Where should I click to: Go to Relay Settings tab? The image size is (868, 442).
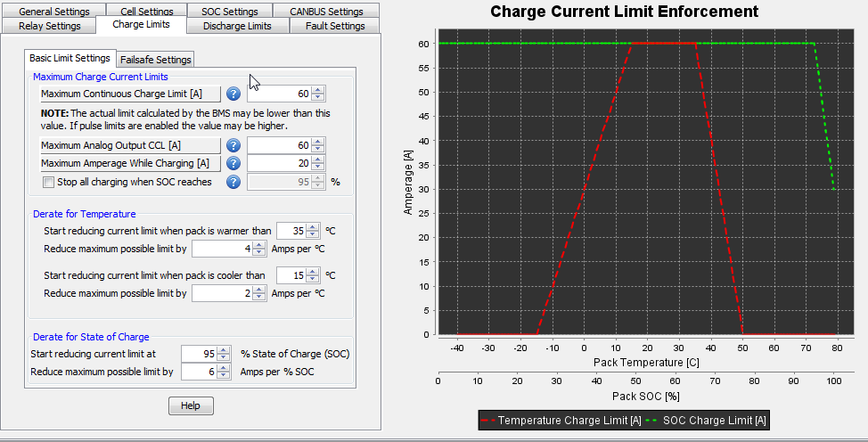pos(49,26)
